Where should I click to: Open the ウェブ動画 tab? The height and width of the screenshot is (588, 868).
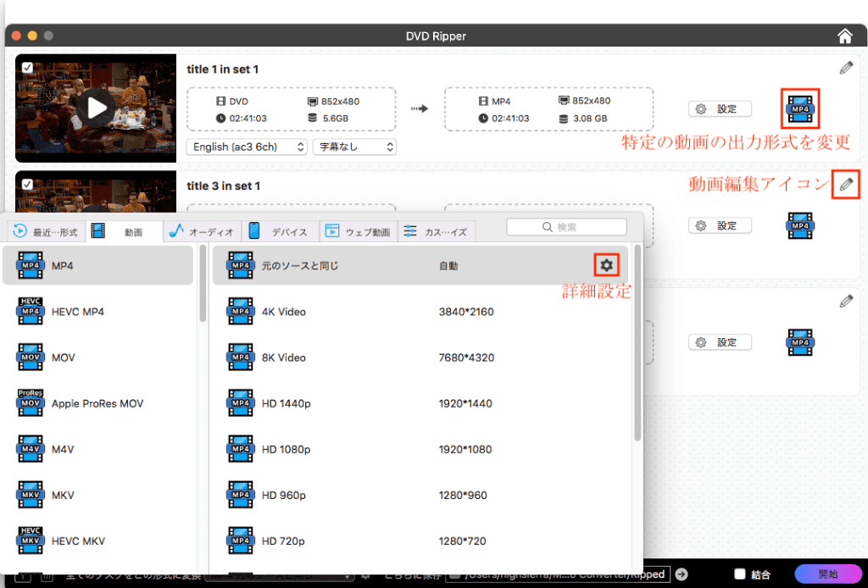coord(358,231)
